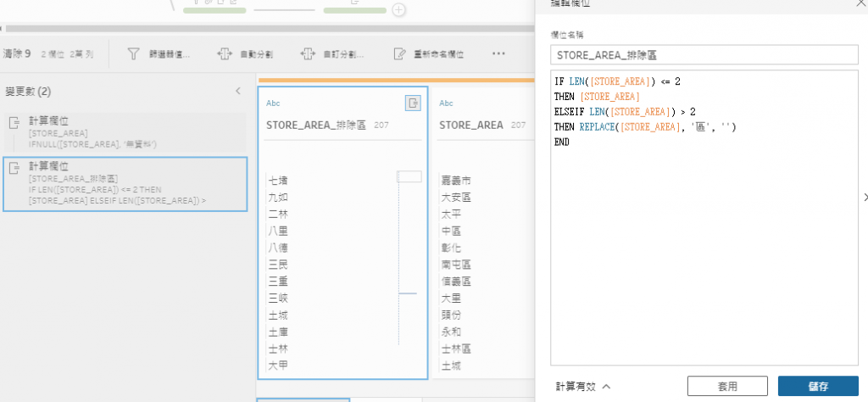Select value 七堵 in STORE_AREA_排除區 column
This screenshot has height=402, width=868.
(278, 181)
